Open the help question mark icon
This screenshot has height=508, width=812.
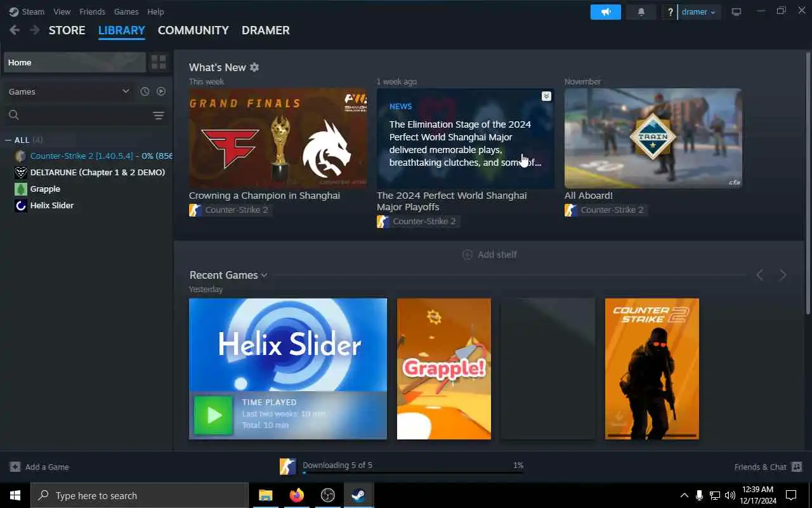tap(670, 12)
